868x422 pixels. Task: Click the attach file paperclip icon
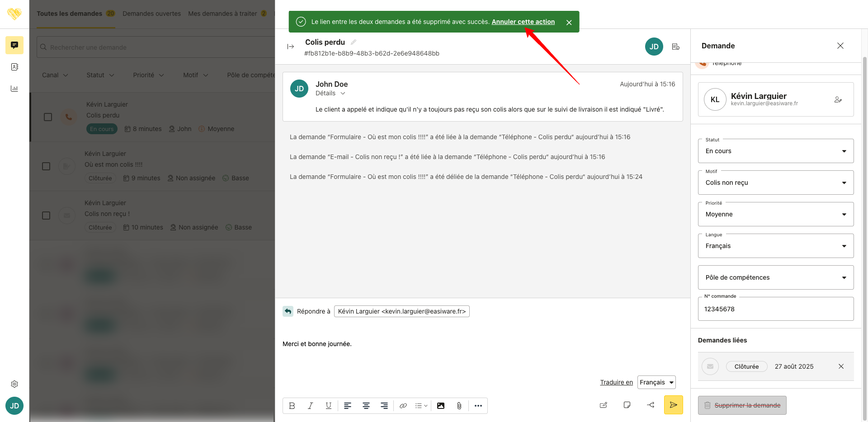point(459,406)
